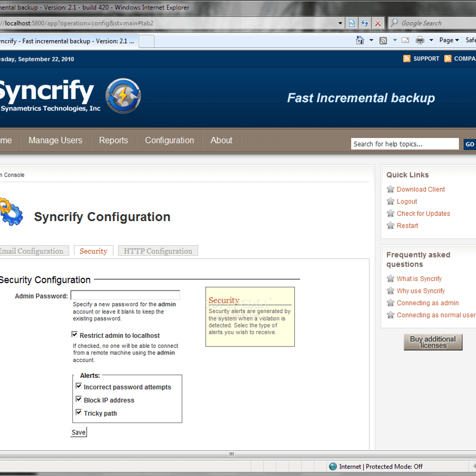
Task: Select the Security tab
Action: click(93, 251)
